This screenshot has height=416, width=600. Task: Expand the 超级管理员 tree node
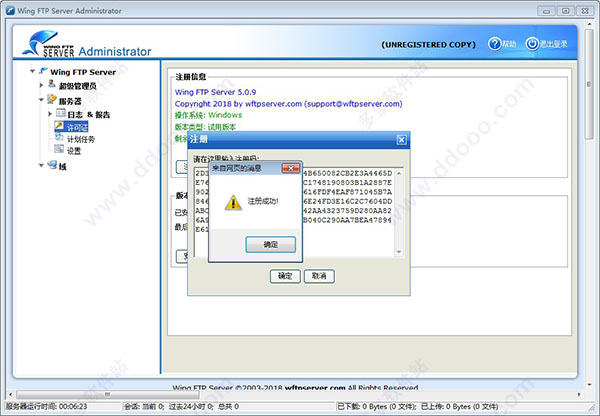point(41,85)
